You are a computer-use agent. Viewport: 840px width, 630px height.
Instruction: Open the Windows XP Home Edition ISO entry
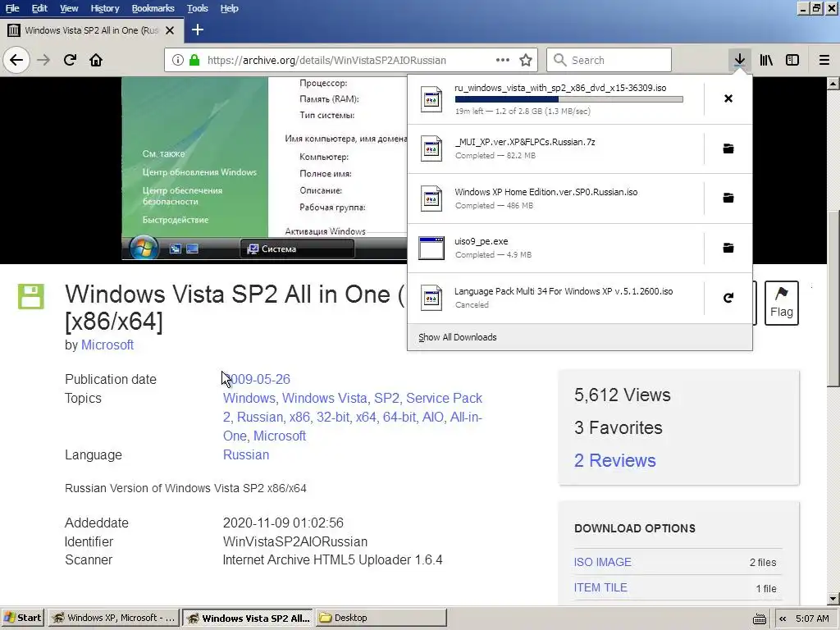click(555, 199)
